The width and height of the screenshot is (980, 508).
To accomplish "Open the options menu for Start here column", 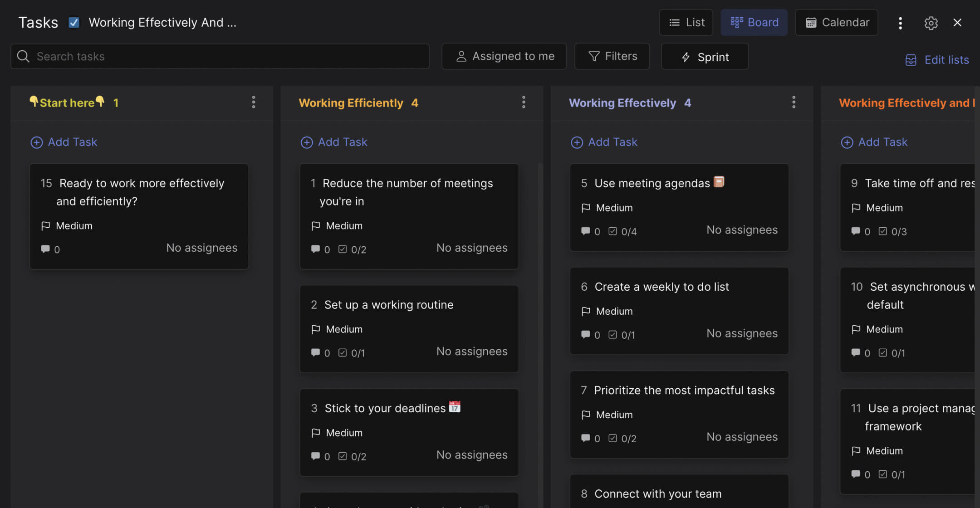I will 254,103.
